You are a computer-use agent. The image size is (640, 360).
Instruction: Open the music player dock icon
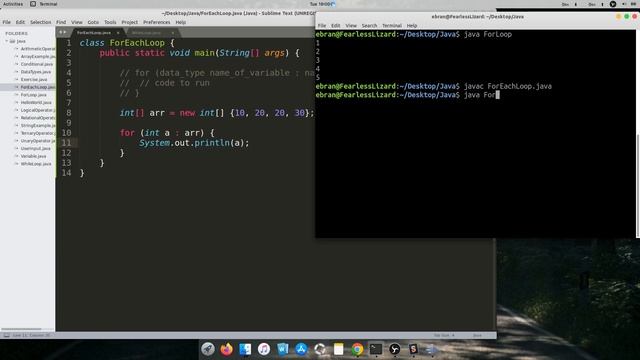[264, 349]
